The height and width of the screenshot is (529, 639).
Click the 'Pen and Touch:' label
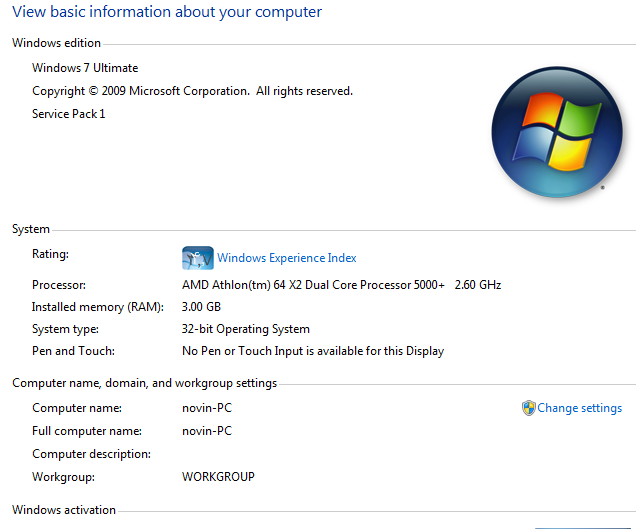73,351
